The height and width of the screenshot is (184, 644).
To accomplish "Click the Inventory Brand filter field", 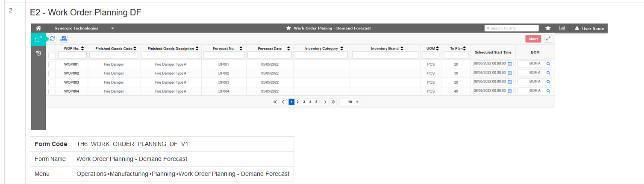I will (x=385, y=55).
